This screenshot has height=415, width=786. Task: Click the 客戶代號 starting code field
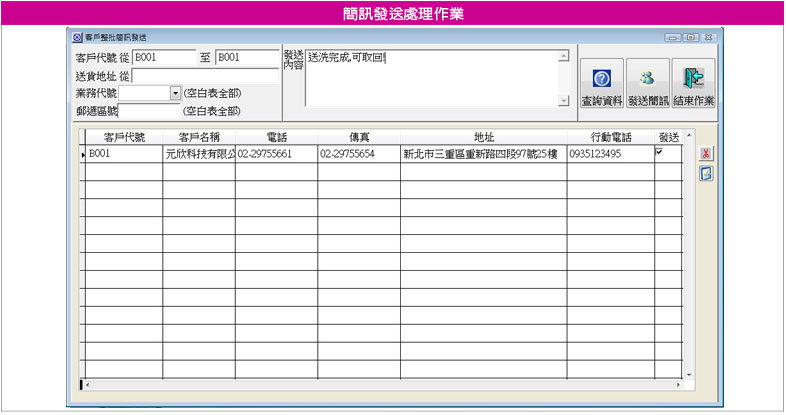tap(163, 58)
